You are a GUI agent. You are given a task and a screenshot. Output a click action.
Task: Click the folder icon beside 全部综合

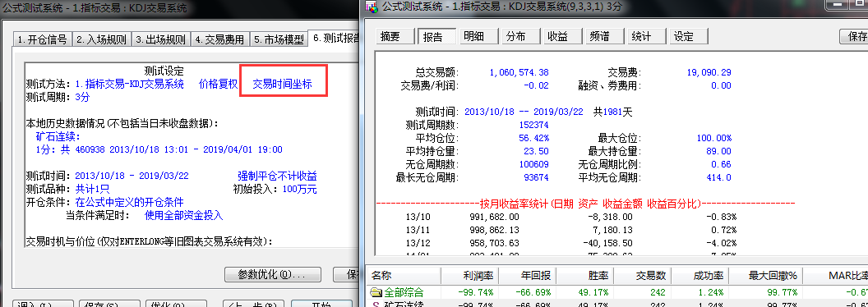[376, 292]
